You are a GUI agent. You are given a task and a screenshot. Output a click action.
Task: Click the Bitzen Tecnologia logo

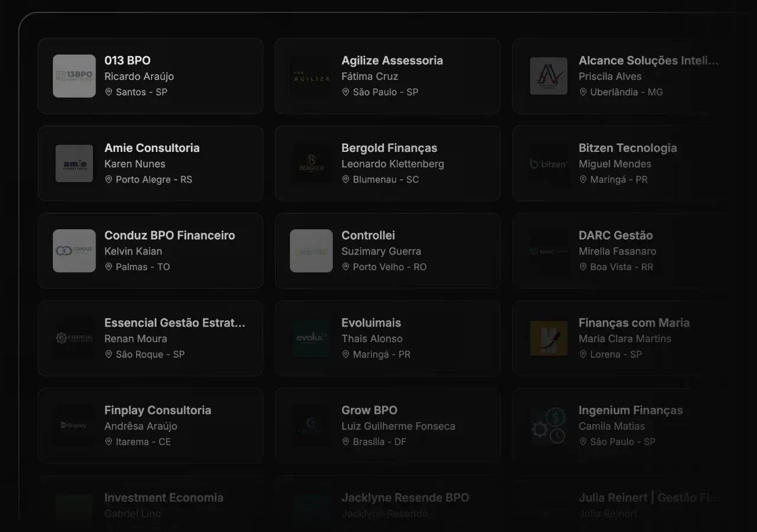[548, 163]
